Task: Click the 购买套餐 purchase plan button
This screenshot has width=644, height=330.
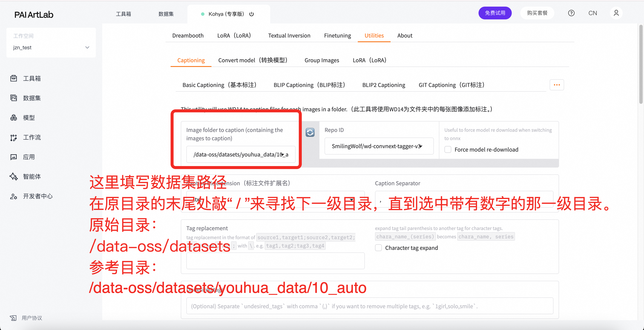Action: coord(537,13)
